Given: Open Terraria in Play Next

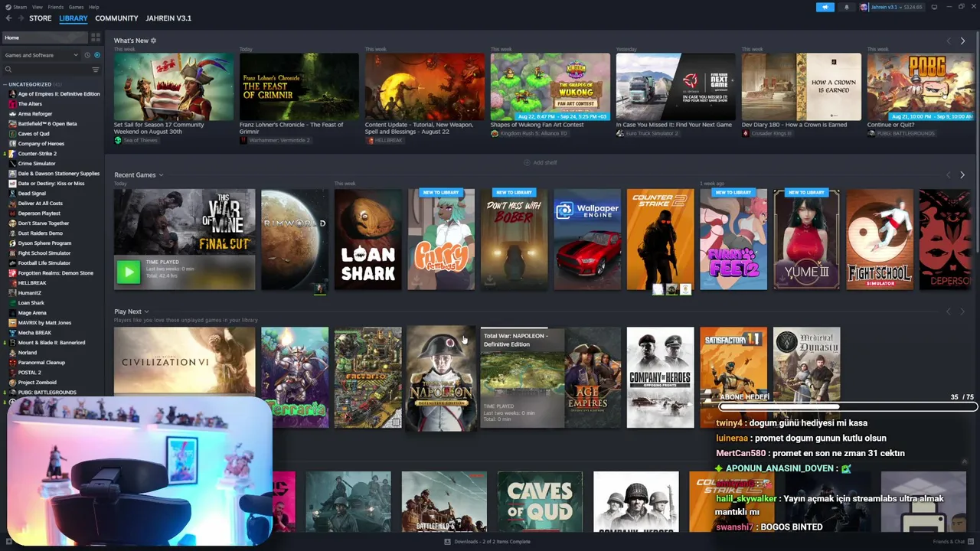Looking at the screenshot, I should tap(295, 377).
